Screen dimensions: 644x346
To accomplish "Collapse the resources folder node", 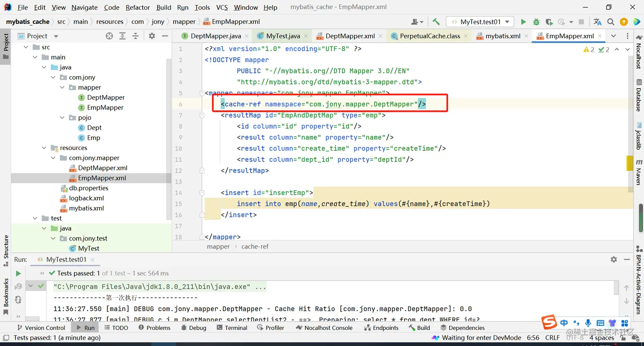I will click(x=44, y=148).
